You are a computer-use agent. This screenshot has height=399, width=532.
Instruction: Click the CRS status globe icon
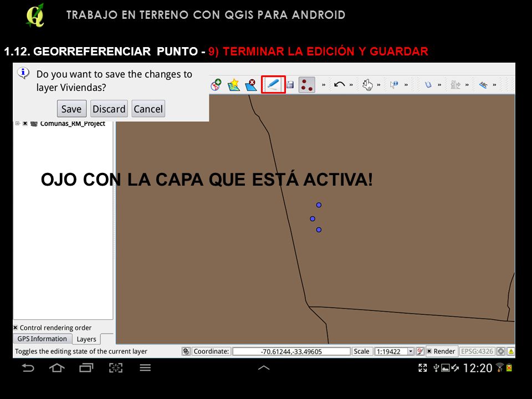click(501, 351)
